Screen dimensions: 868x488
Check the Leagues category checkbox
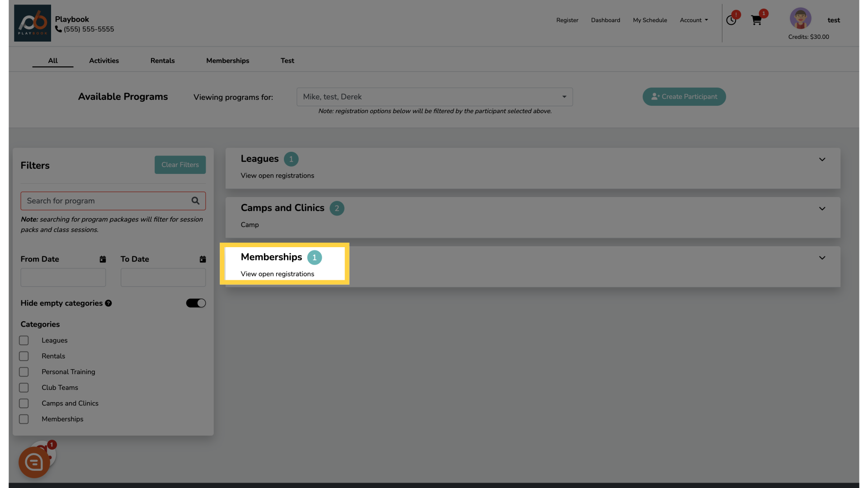pos(24,340)
